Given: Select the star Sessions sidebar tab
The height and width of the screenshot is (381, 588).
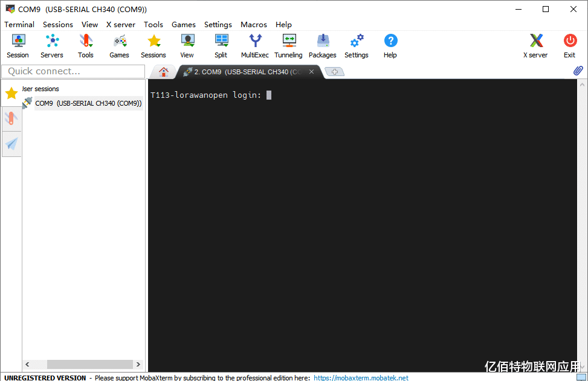Looking at the screenshot, I should click(x=11, y=93).
